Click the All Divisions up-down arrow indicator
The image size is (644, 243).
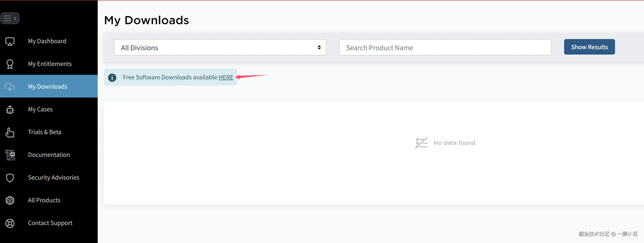319,48
